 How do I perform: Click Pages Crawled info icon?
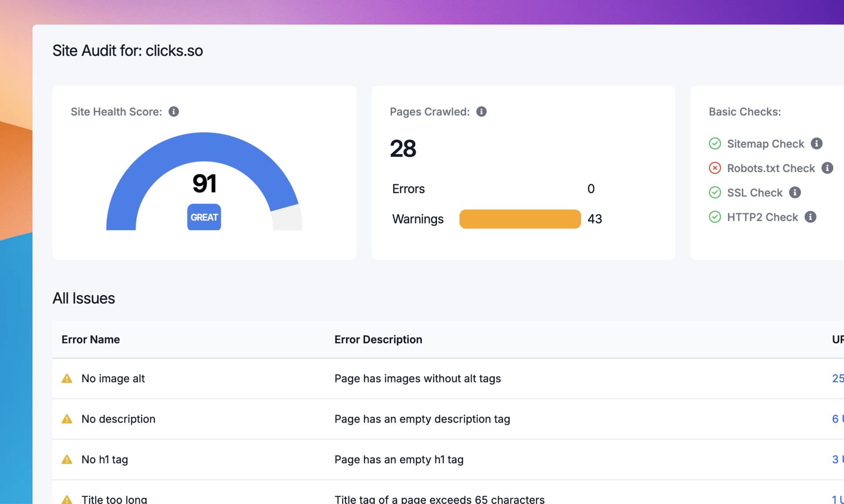click(x=481, y=112)
